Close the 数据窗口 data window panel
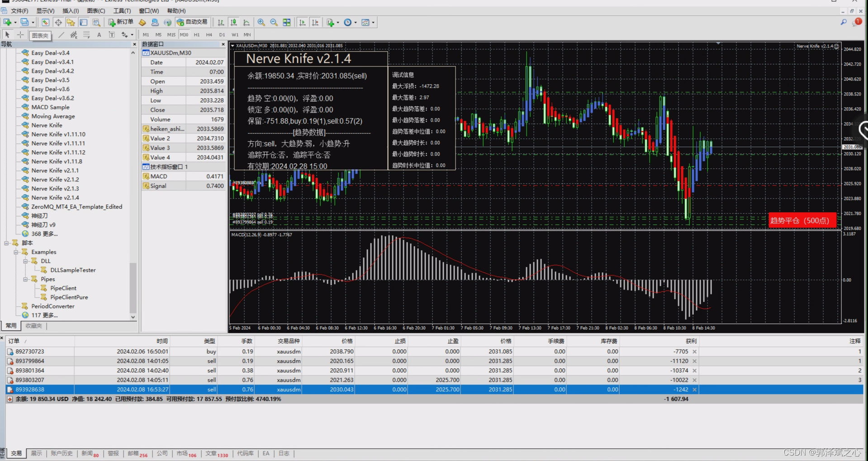868x461 pixels. (223, 44)
